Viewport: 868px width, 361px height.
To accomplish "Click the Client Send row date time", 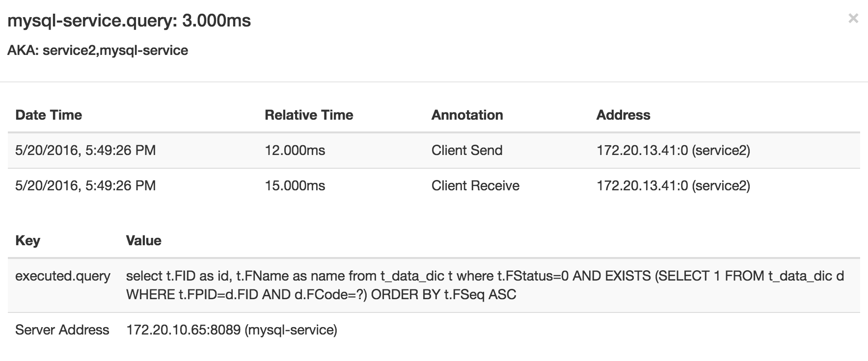I will pyautogui.click(x=85, y=150).
